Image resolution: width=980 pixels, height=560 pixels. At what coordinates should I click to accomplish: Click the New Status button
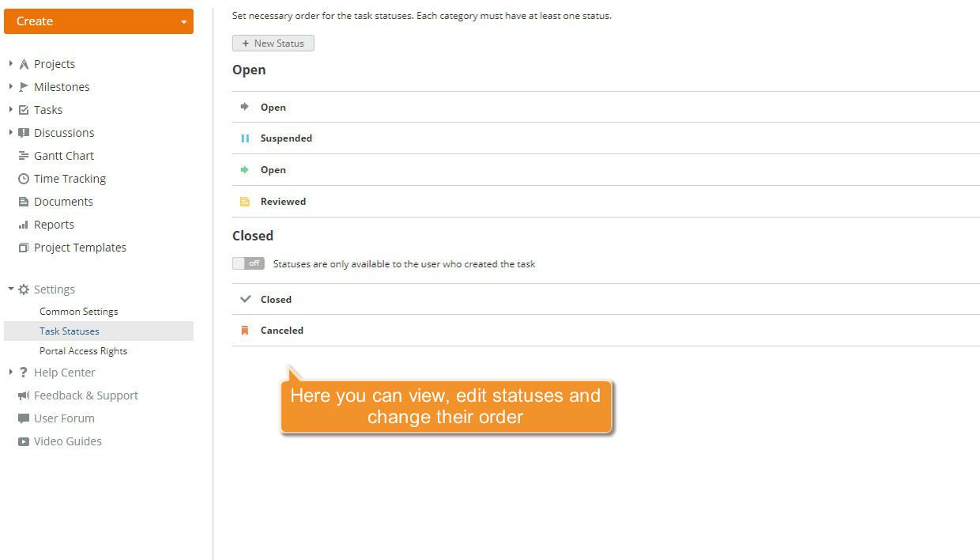pos(273,43)
